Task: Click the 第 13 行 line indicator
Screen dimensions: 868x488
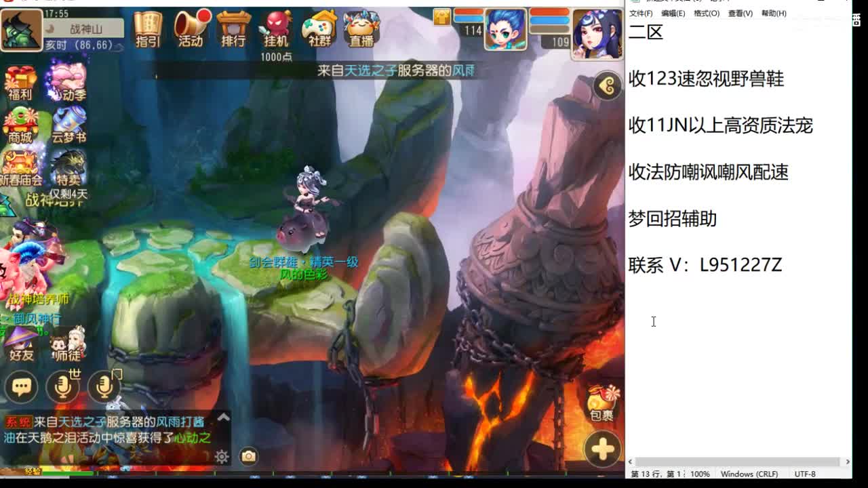Action: coord(656,474)
